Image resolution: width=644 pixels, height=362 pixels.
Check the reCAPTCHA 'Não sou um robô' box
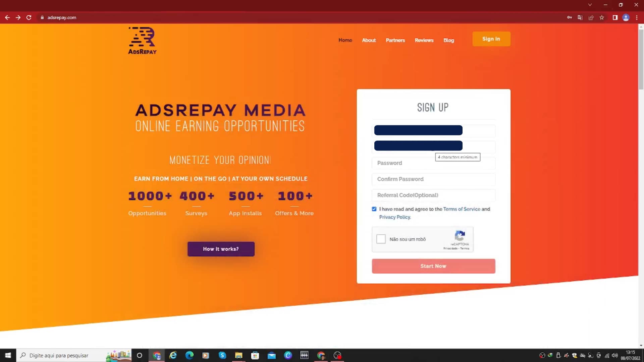(381, 239)
